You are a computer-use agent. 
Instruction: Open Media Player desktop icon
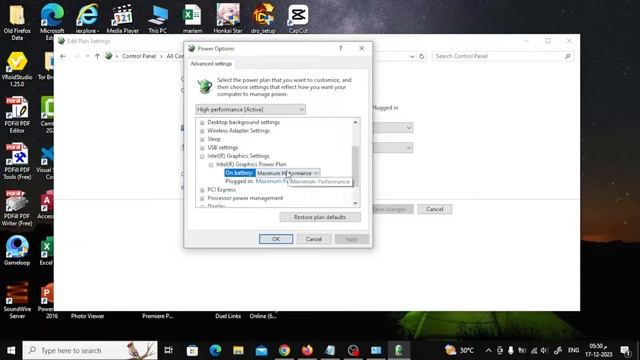tap(122, 19)
